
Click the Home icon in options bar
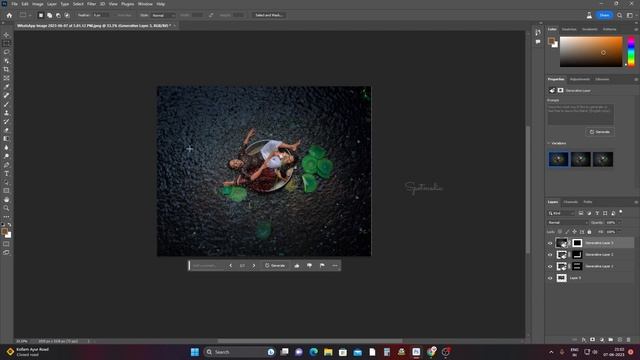click(9, 15)
